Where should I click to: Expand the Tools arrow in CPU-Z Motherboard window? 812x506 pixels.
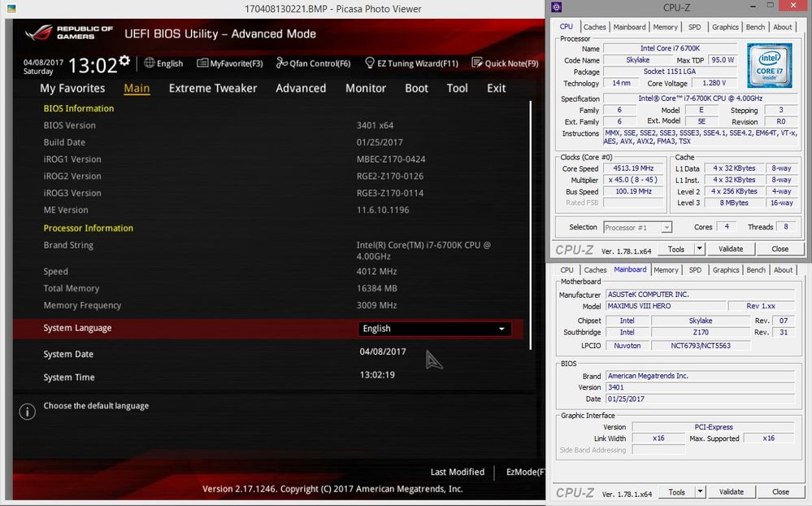[700, 491]
